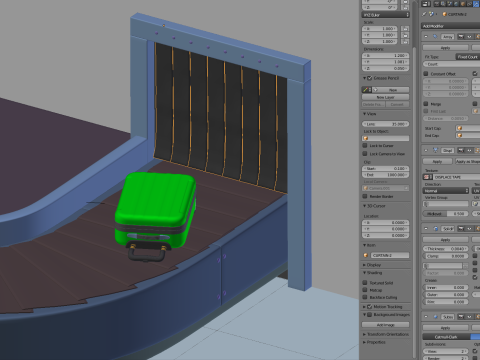Toggle Solidify modifier render visibility icon
Viewport: 480px width, 360px height.
tap(461, 229)
